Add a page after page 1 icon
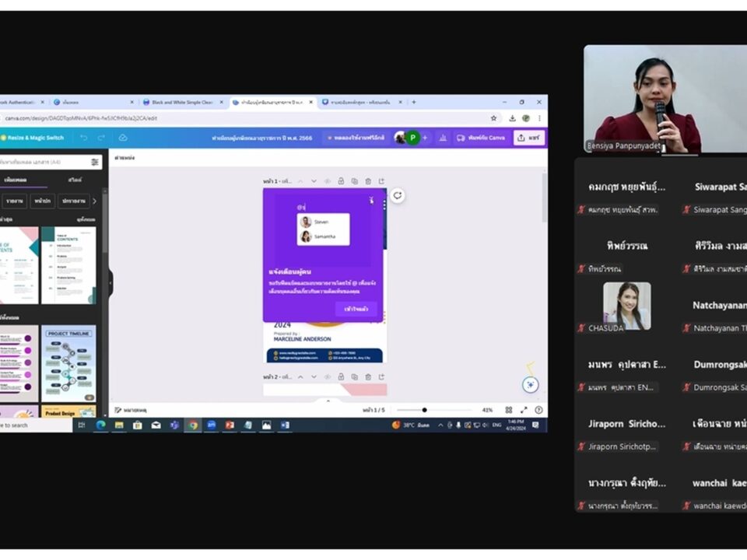This screenshot has width=747, height=560. pos(381,181)
